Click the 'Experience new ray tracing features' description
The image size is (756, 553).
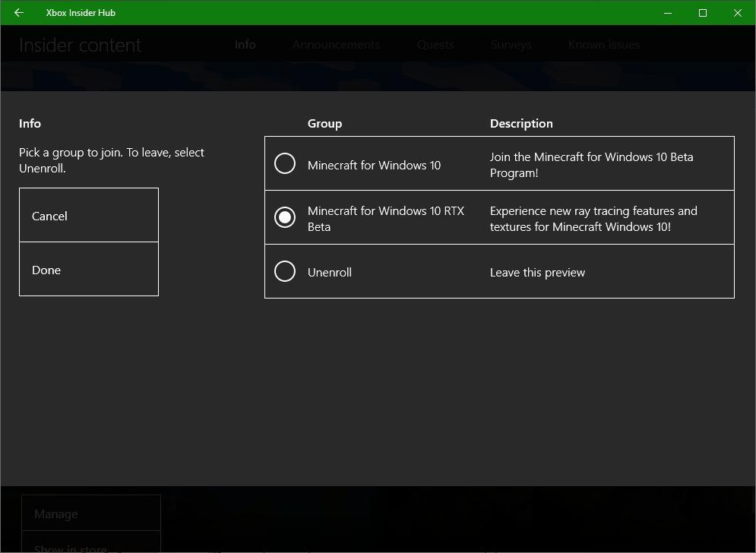(x=593, y=219)
